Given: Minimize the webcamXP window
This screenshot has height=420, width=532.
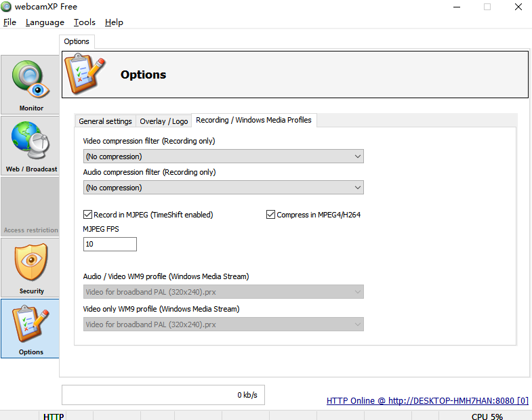Looking at the screenshot, I should pos(457,7).
